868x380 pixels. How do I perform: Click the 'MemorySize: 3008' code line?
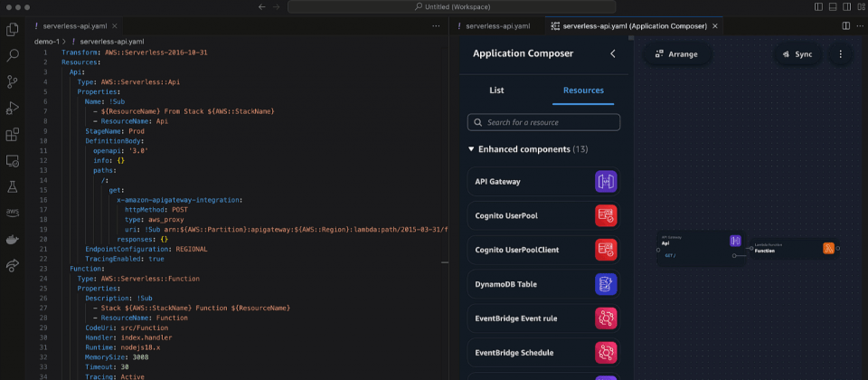tap(117, 357)
